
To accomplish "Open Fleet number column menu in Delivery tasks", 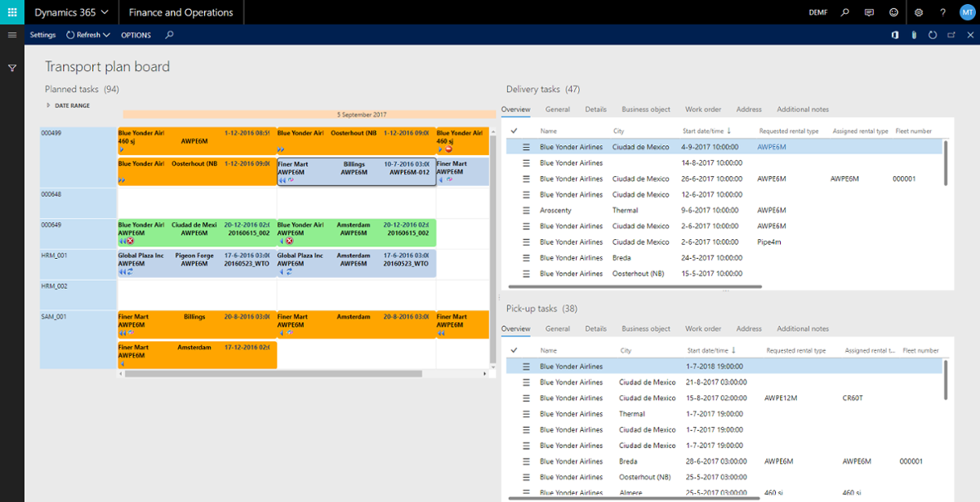I will point(913,131).
